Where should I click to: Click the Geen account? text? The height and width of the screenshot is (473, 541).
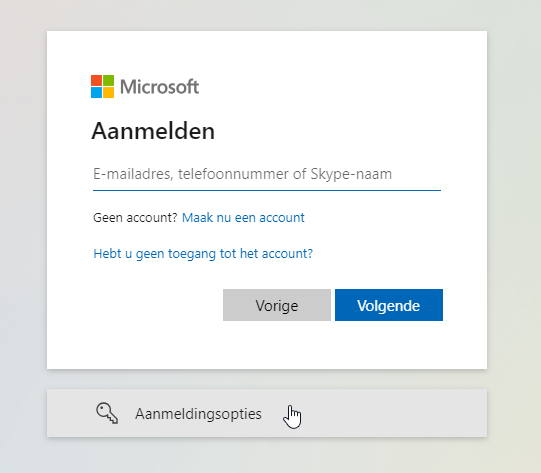coord(135,218)
